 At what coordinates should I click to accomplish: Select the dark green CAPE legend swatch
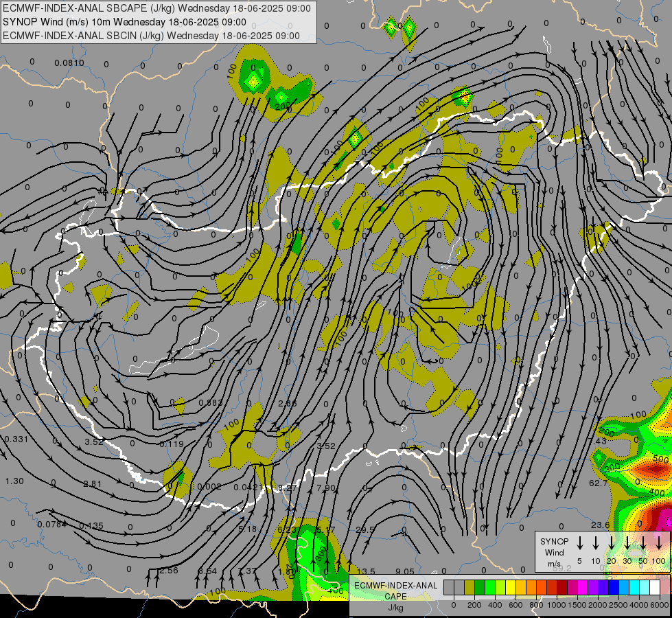[480, 588]
